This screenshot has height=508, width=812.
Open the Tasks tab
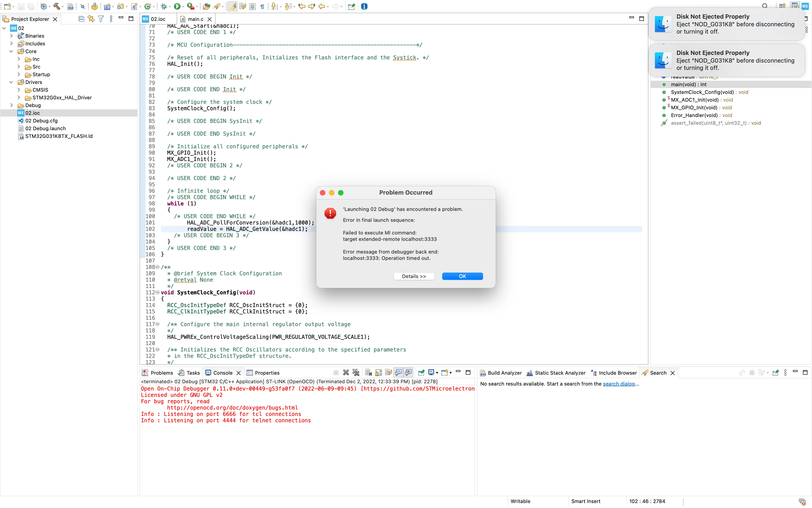click(x=189, y=373)
